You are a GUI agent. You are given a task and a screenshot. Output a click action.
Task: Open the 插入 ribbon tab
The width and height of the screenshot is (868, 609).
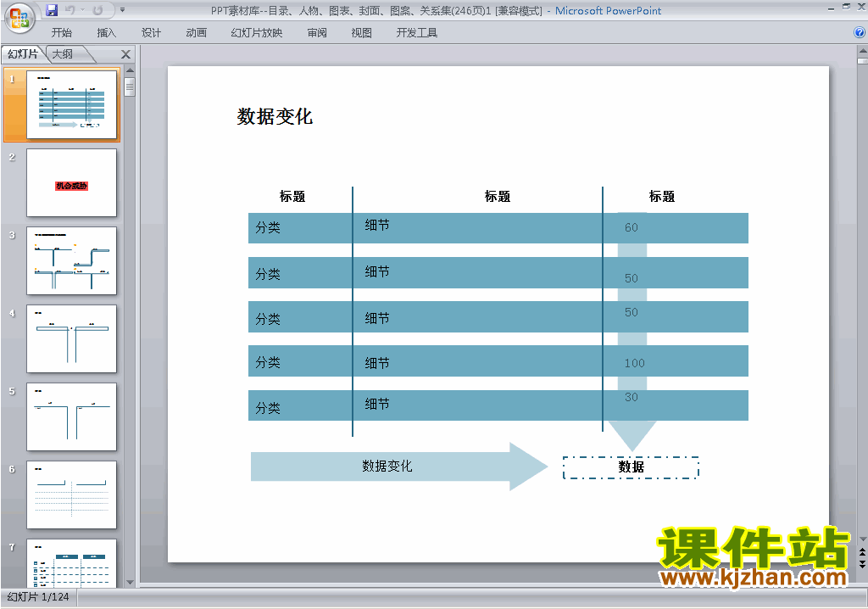(106, 33)
